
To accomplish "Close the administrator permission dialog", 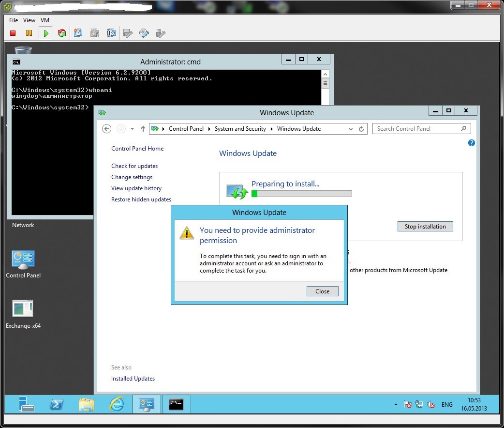I will [323, 291].
